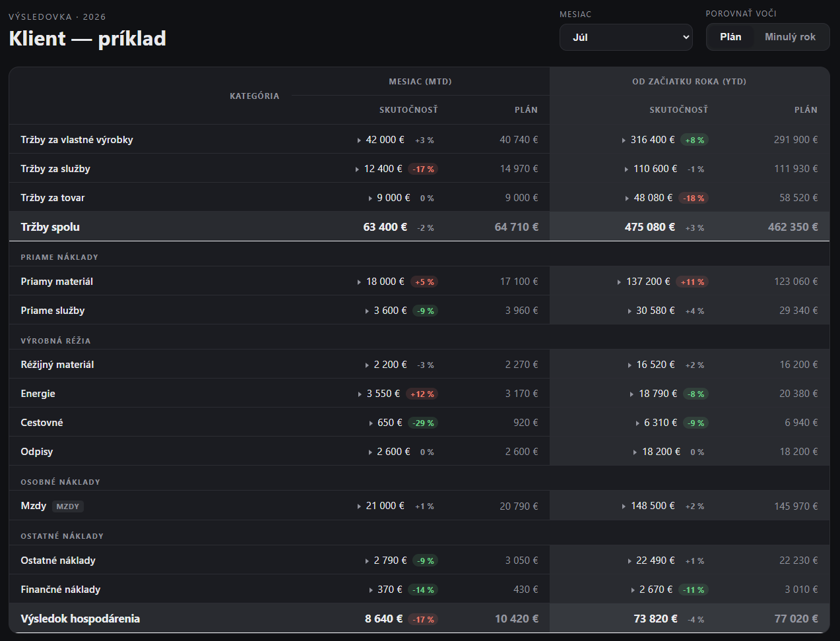840x641 pixels.
Task: Switch comparison to Minulý rok
Action: point(790,37)
